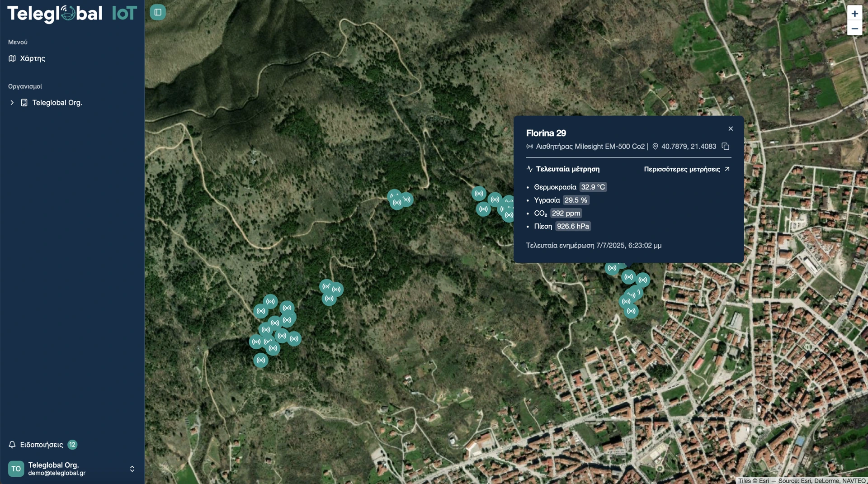Open the Περισσότερες μετρήσεις link

click(x=686, y=169)
